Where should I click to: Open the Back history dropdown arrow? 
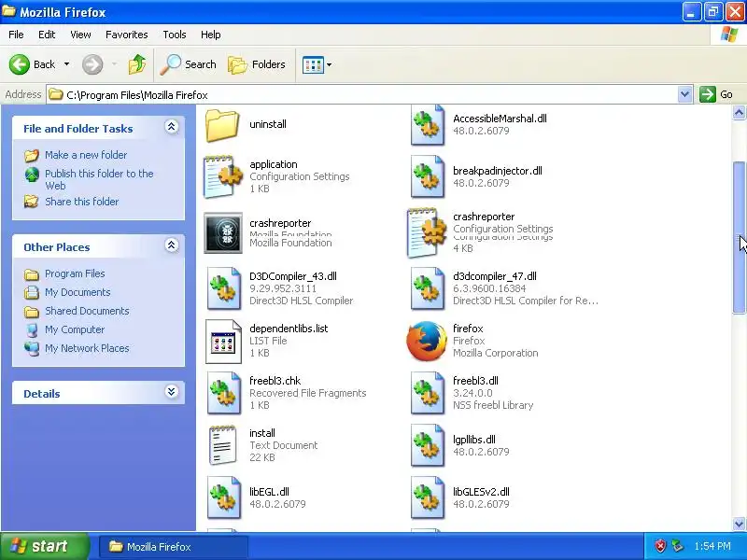click(66, 64)
